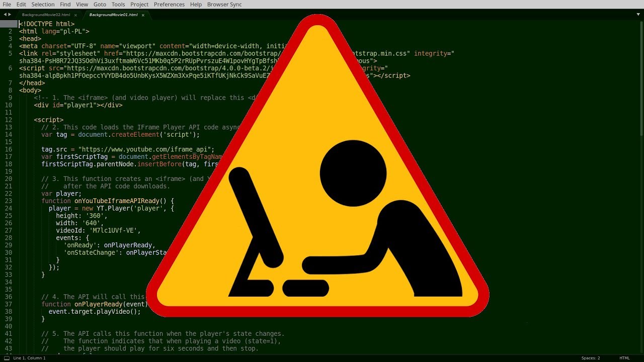The width and height of the screenshot is (644, 362).
Task: Open the View menu
Action: [82, 4]
